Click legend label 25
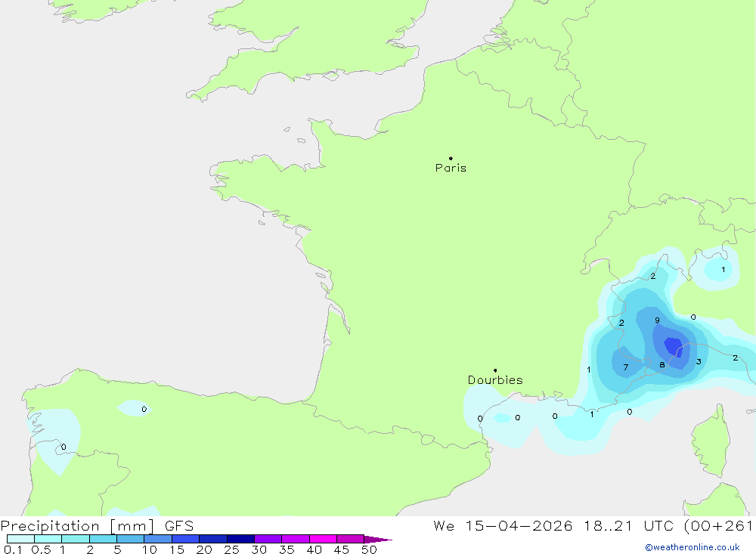 pyautogui.click(x=231, y=549)
